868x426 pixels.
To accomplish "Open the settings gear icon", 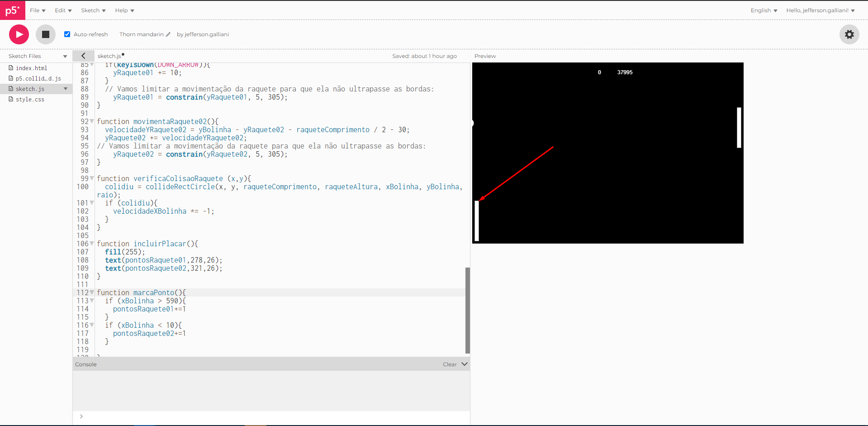I will point(849,34).
